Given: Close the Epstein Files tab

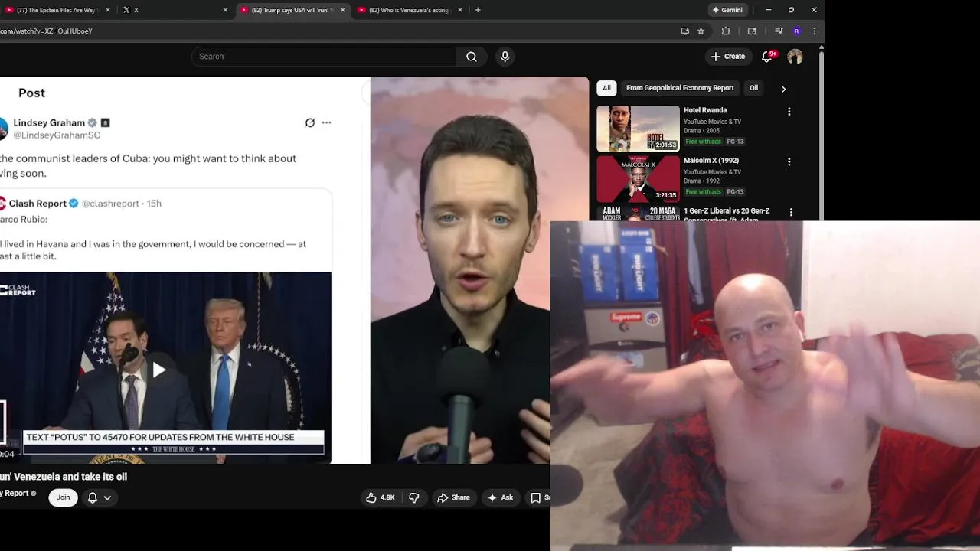Looking at the screenshot, I should pos(107,10).
